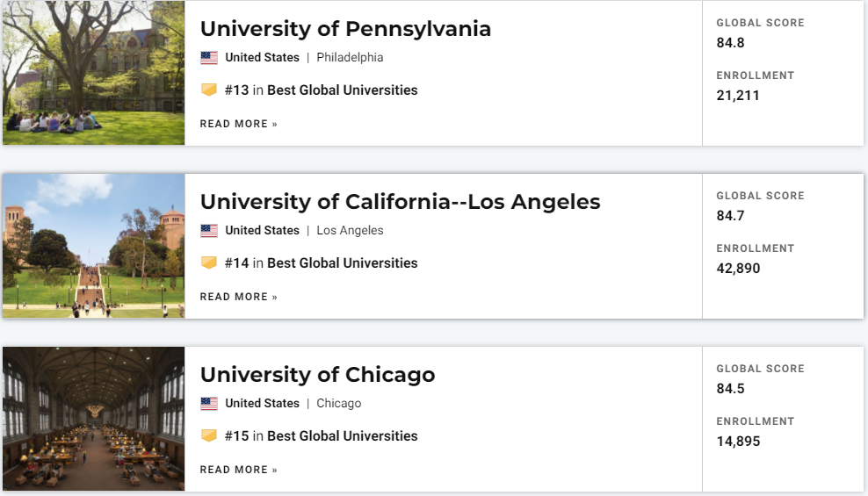Click the #14 in Best Global Universities ranking
The height and width of the screenshot is (496, 868).
point(321,262)
